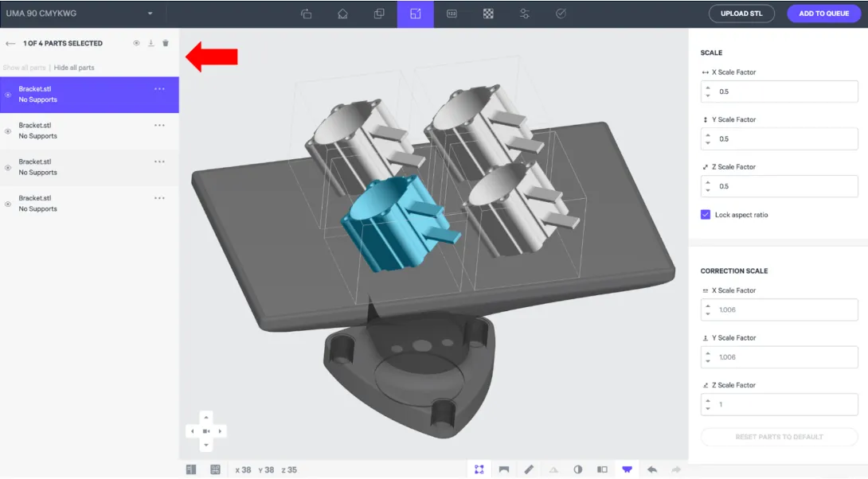Open the checkerboard texture tool

click(x=488, y=14)
